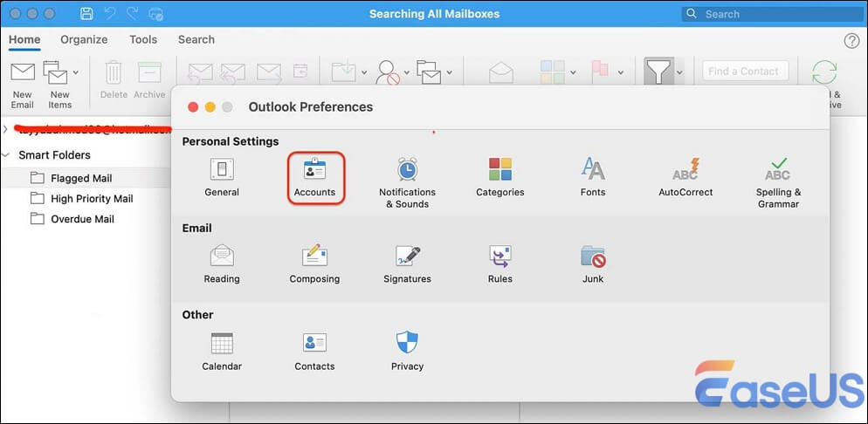Expand the Categorize dropdown arrow
Viewport: 868px width, 424px height.
[x=572, y=72]
